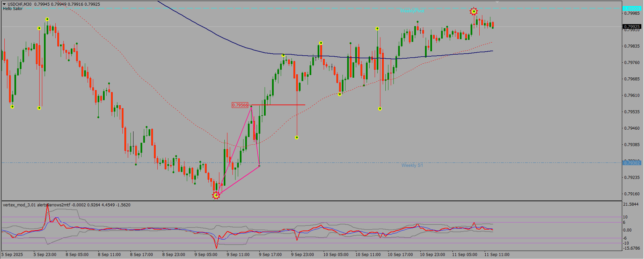The image size is (644, 259).
Task: Click the cyan 0.80000 pivot price tag
Action: tap(632, 8)
